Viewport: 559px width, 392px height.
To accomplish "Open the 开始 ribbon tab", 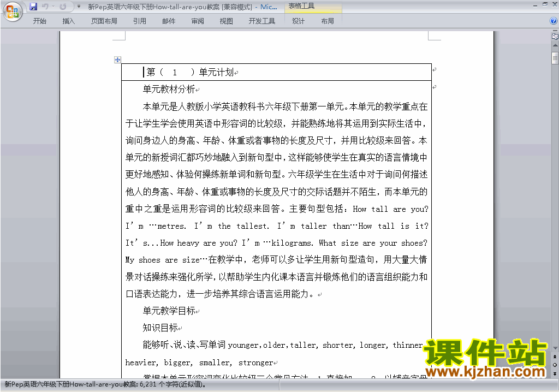I will click(39, 21).
